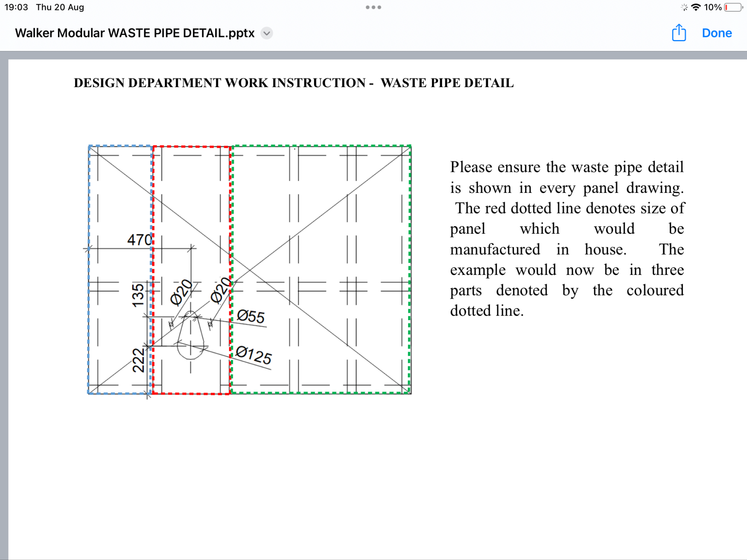Tap the 10% battery percentage text
Screen dimensions: 747x560
pyautogui.click(x=713, y=7)
